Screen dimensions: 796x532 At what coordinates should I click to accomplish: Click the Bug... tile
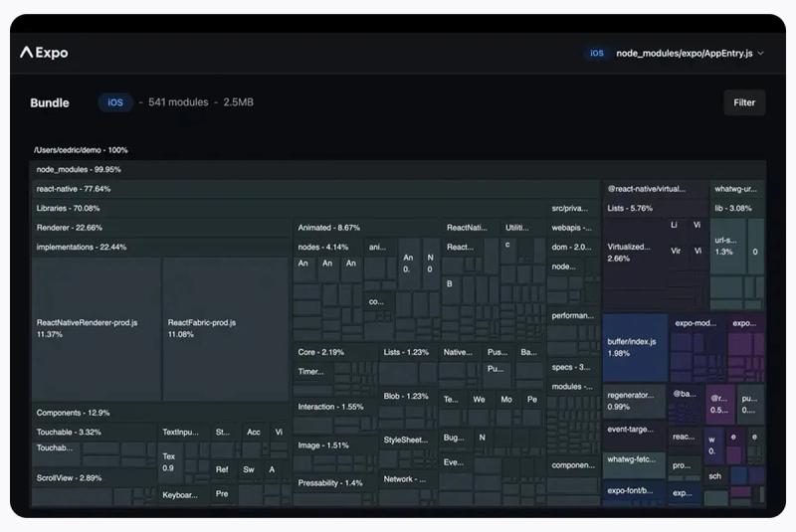pyautogui.click(x=456, y=438)
